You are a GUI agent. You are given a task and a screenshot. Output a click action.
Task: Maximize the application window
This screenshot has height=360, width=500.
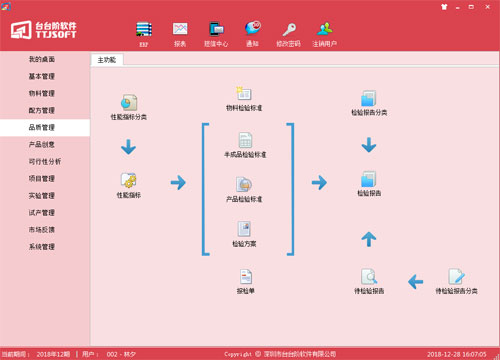pos(471,7)
